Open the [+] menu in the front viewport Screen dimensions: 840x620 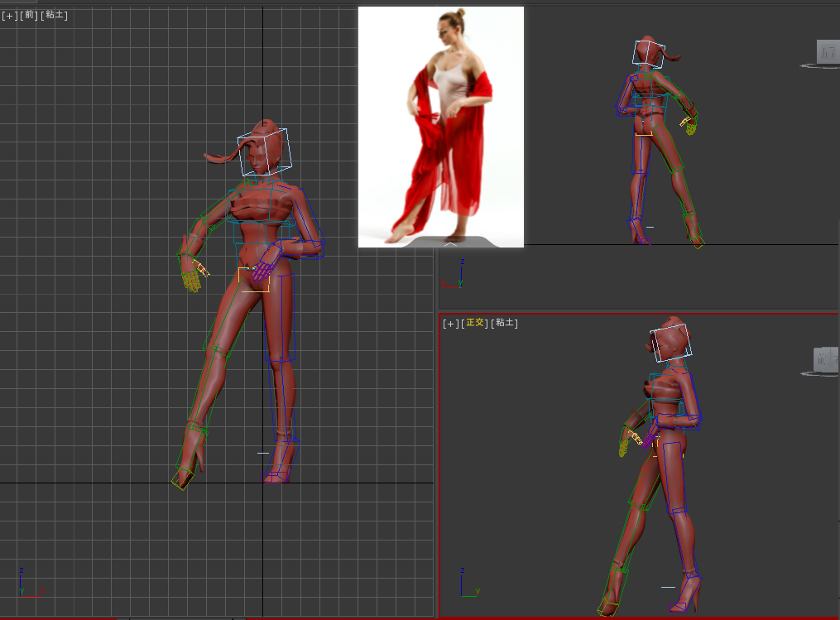click(9, 15)
